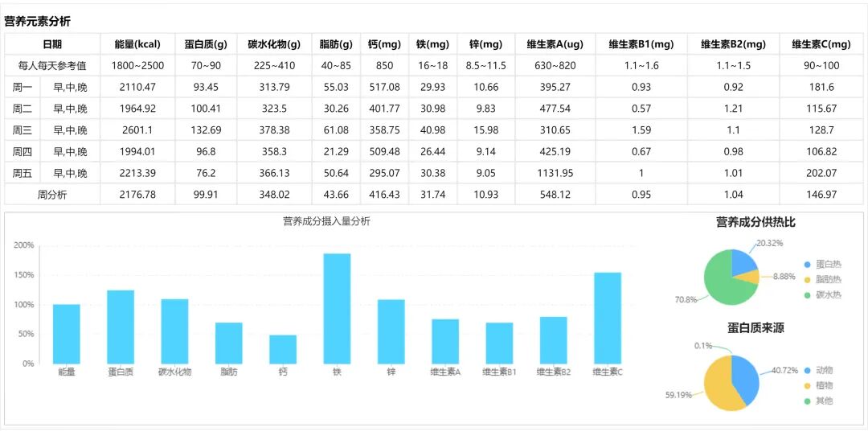Click the 维生素C bar in the chart
The height and width of the screenshot is (444, 868).
click(608, 319)
